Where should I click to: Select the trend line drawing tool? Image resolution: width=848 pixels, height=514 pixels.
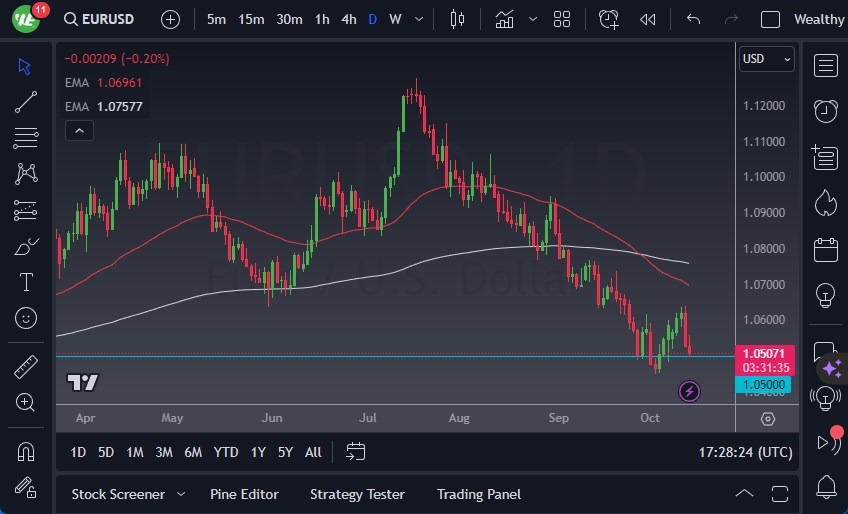point(26,101)
